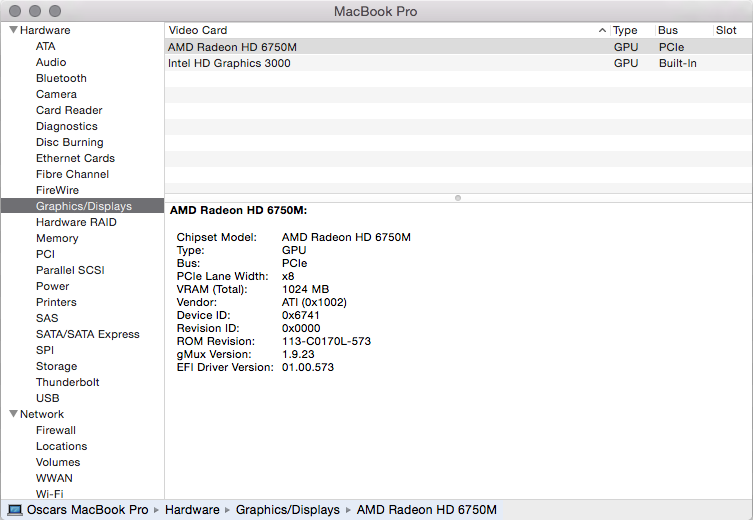Click the Video Card column sort arrow
Screen dimensions: 753x520
point(602,31)
